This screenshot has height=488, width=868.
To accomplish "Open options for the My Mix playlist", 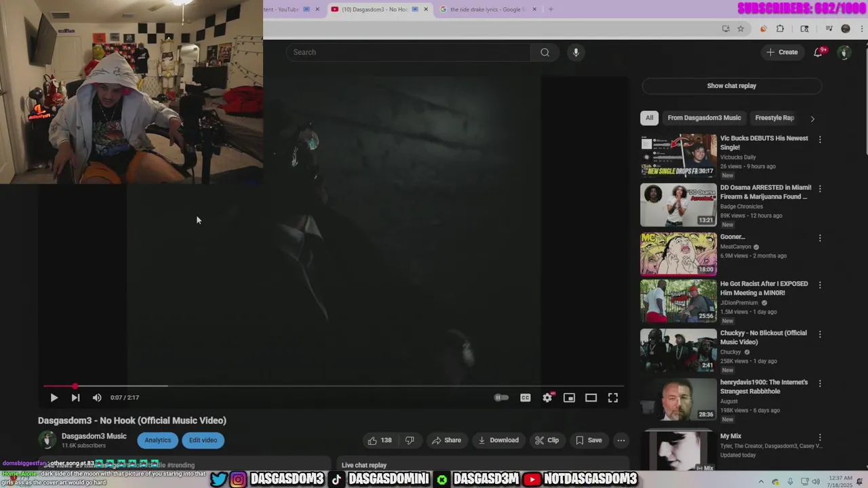I will pos(820,437).
